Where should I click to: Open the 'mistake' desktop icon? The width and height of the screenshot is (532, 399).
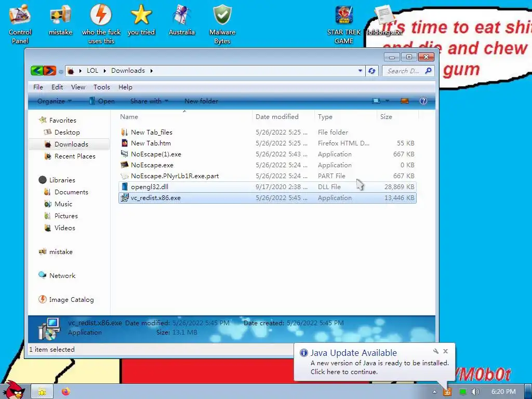coord(60,20)
